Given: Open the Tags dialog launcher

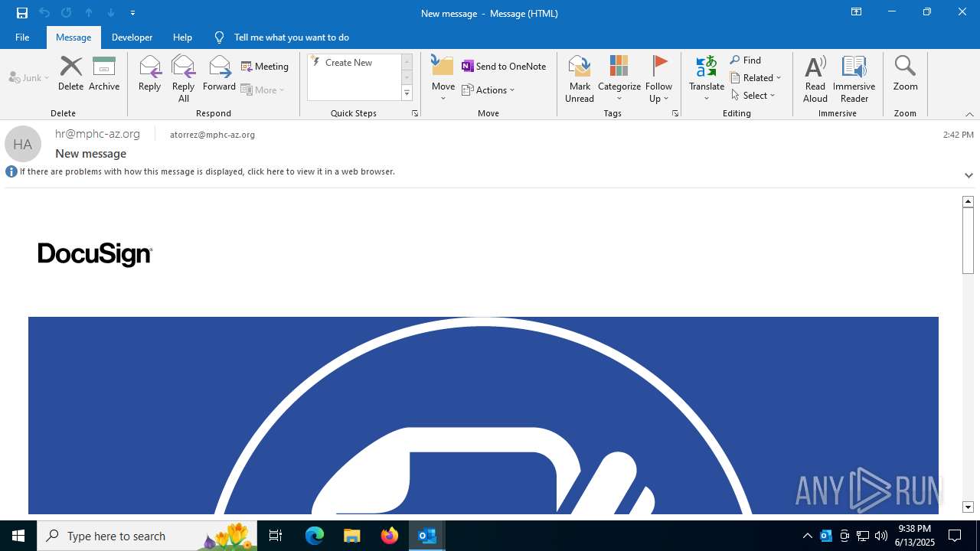Looking at the screenshot, I should 675,113.
